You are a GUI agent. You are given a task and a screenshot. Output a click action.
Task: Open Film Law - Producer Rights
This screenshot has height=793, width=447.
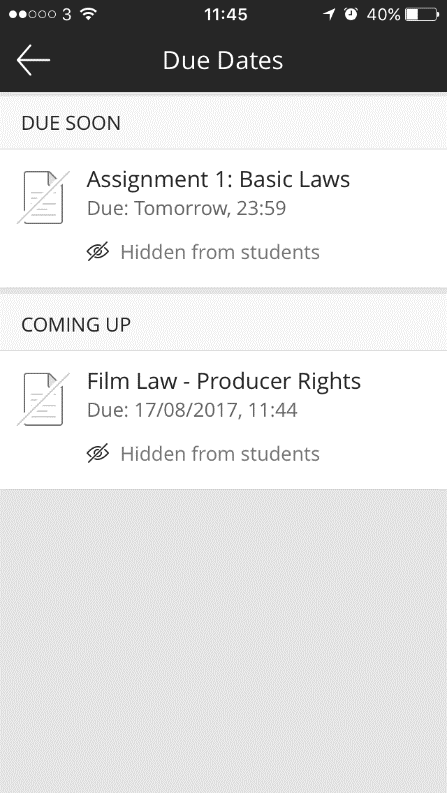tap(224, 420)
